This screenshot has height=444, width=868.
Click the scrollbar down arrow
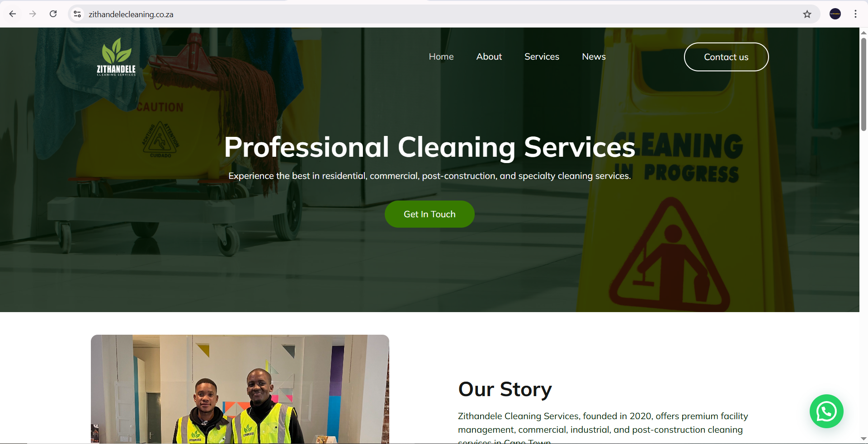point(863,439)
